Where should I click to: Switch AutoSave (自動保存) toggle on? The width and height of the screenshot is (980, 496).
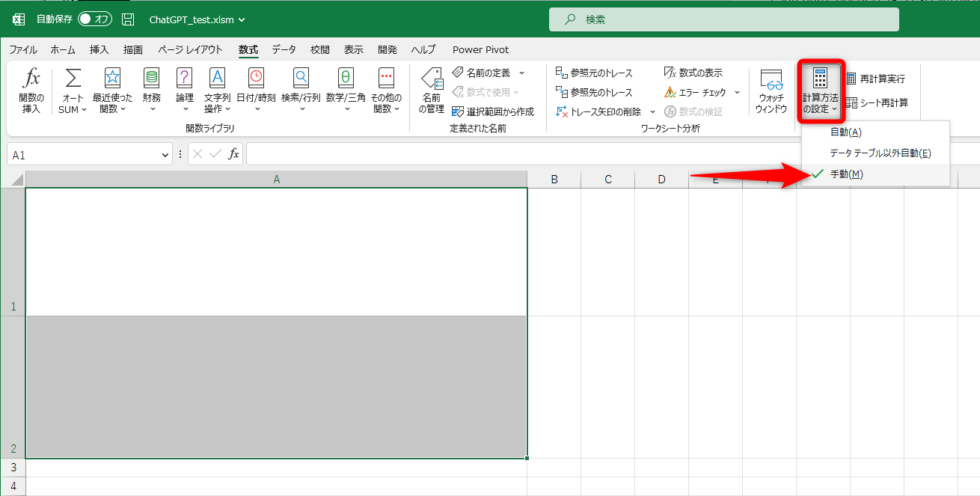(94, 19)
